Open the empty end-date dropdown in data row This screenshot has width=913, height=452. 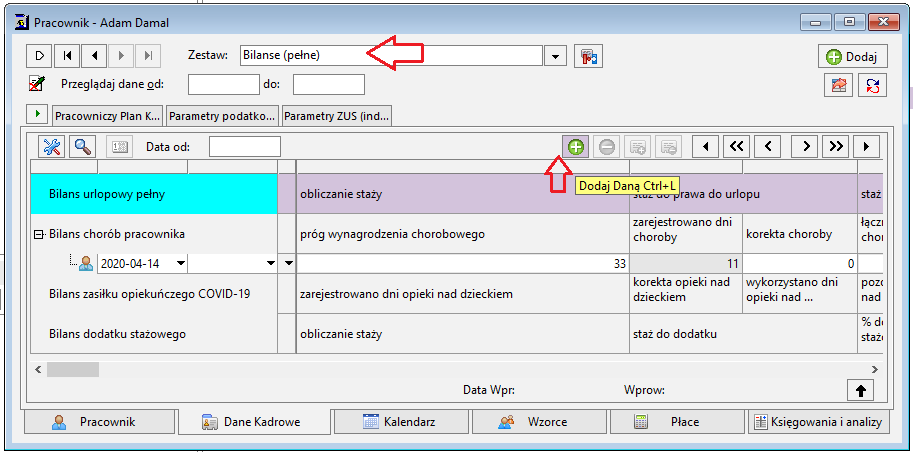coord(270,263)
